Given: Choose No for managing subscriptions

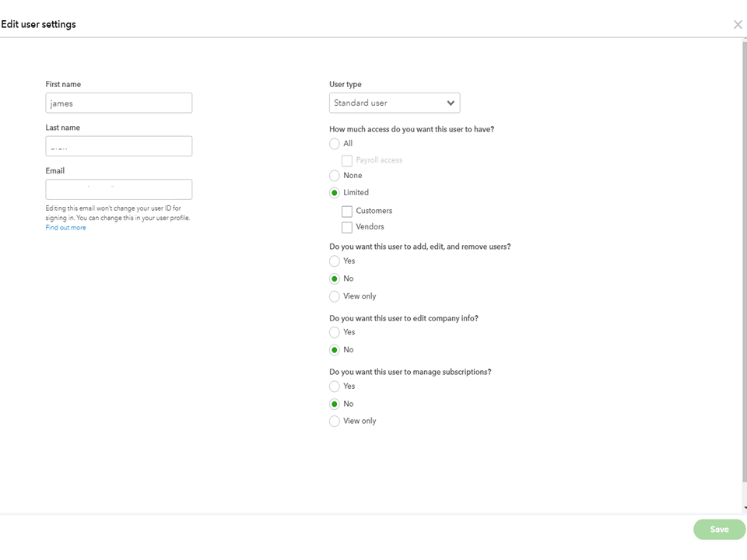Looking at the screenshot, I should 335,404.
